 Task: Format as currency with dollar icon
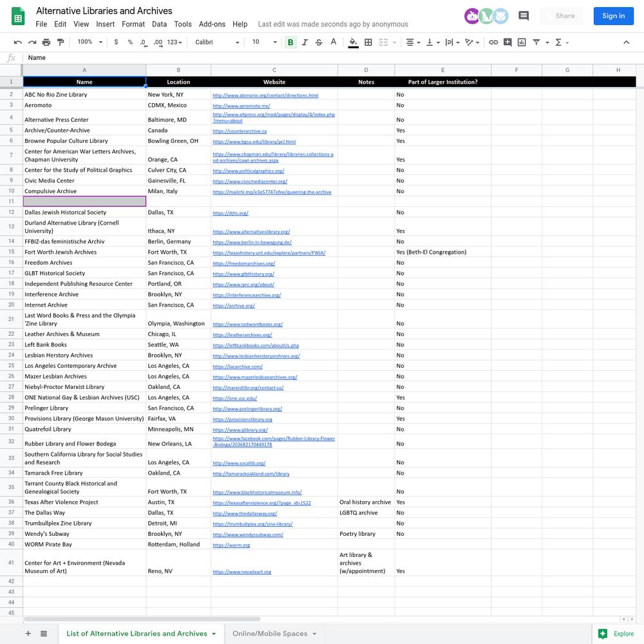click(x=116, y=42)
